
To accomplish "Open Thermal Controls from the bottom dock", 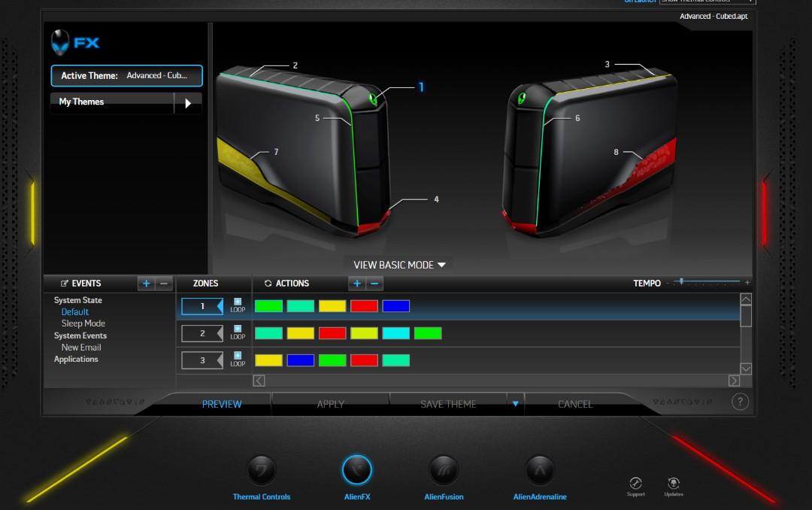I will (x=262, y=470).
